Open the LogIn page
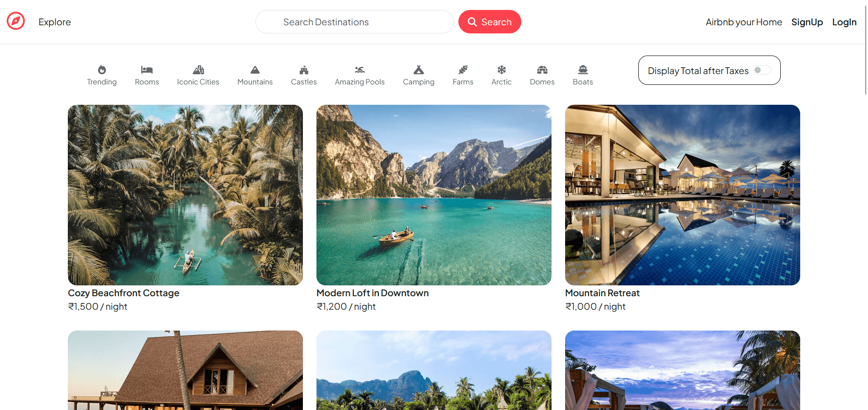868x410 pixels. pyautogui.click(x=844, y=22)
